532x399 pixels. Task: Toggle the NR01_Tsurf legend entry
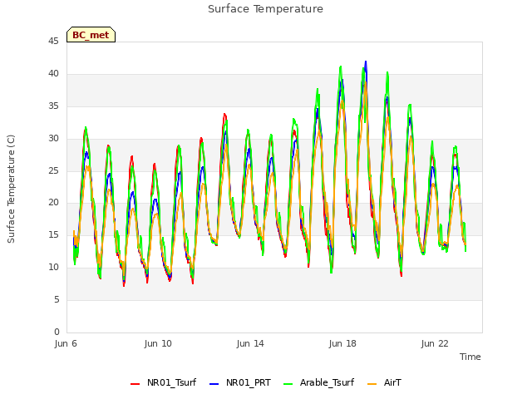pyautogui.click(x=164, y=382)
